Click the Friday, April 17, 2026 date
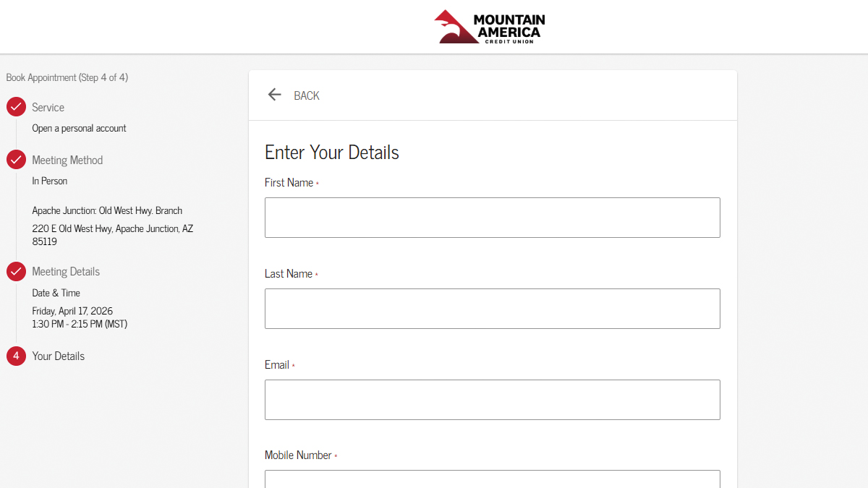 72,311
